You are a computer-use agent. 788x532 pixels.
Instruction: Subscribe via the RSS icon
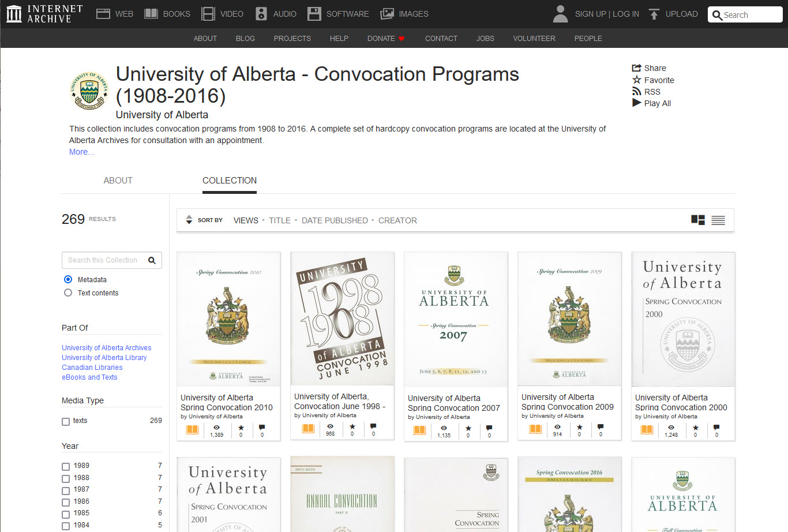point(637,91)
